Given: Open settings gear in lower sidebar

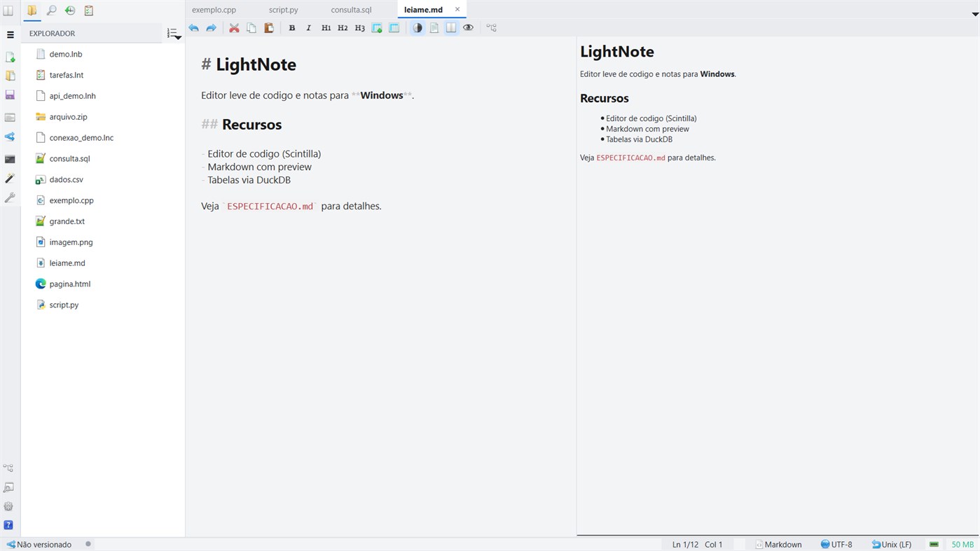Looking at the screenshot, I should coord(8,506).
